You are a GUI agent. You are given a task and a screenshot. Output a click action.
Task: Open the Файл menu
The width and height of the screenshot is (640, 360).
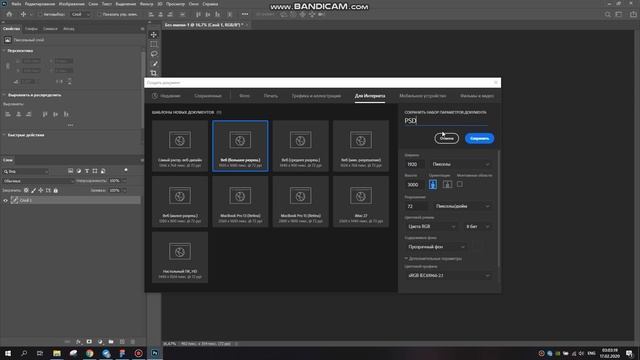click(x=16, y=4)
